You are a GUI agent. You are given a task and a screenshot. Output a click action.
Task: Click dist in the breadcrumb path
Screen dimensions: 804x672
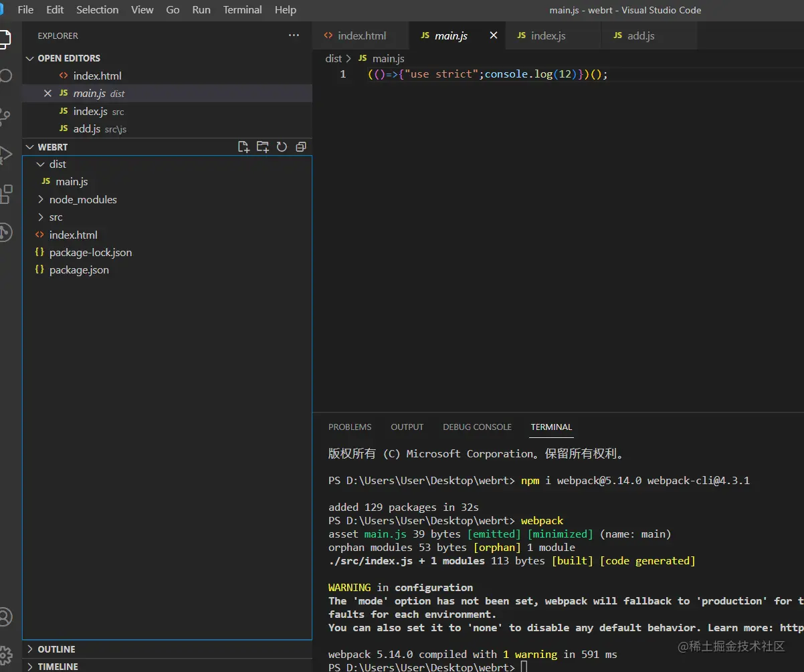point(333,59)
